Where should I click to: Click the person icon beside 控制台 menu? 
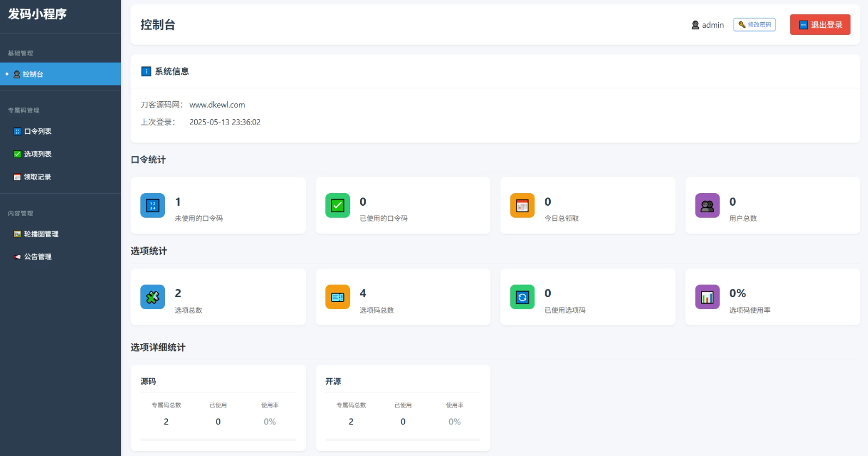tap(17, 75)
